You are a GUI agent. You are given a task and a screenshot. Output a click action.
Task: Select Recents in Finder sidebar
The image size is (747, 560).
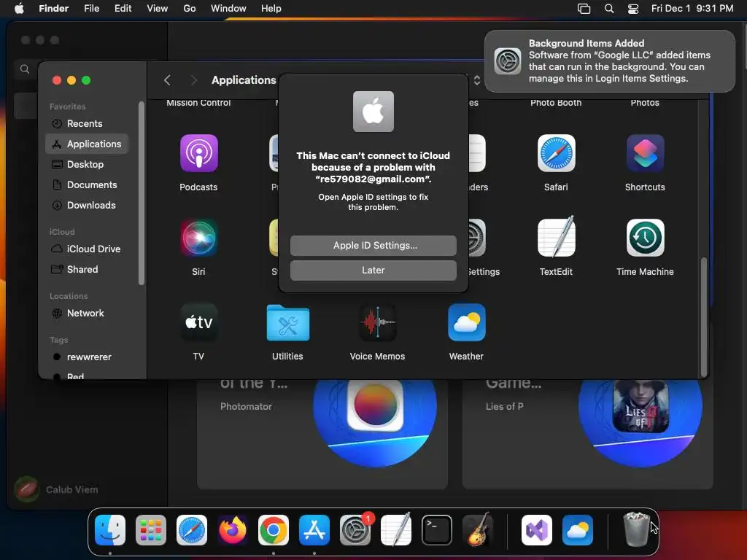(87, 123)
